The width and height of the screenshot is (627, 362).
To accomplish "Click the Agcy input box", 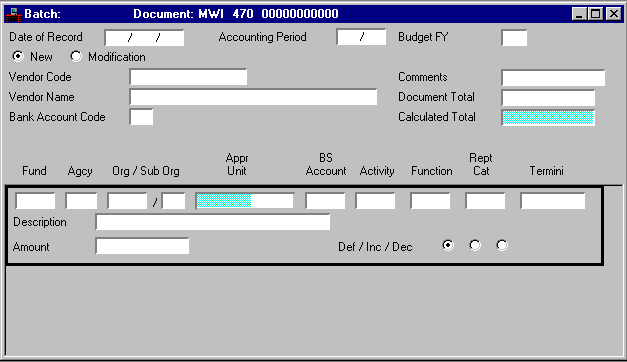I will [x=81, y=201].
